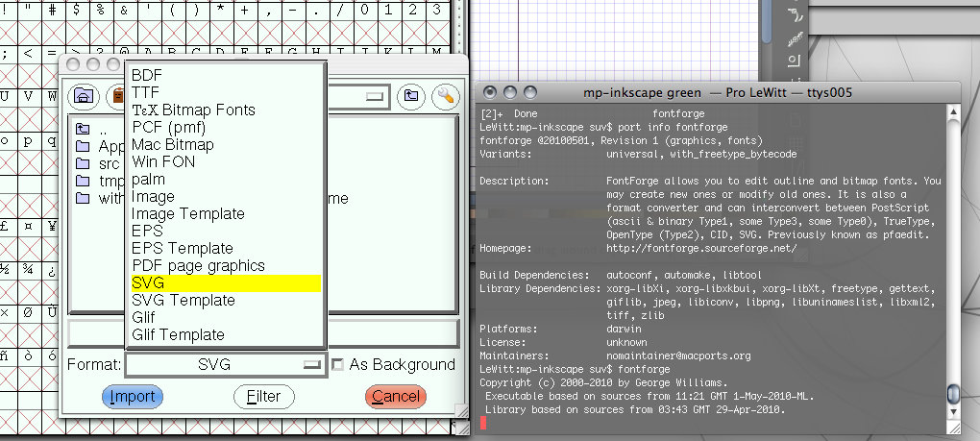Click the filename input field in Import dialog
Viewport: 980px width, 441px height.
click(263, 333)
